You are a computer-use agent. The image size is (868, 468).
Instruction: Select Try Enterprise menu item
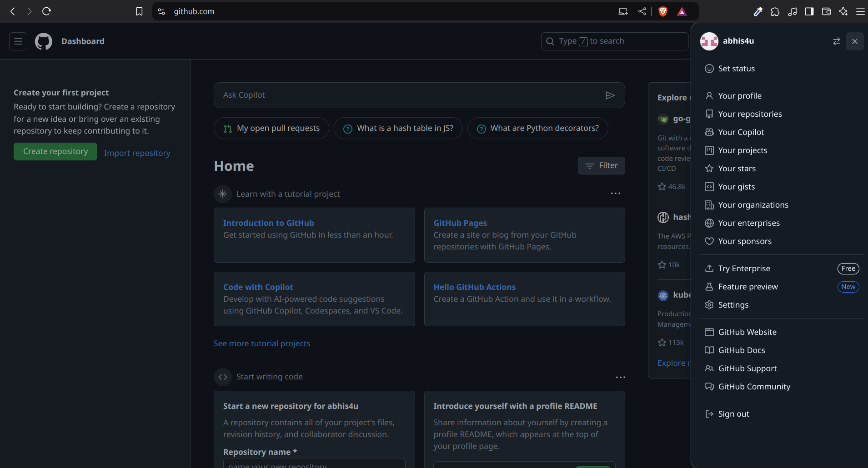coord(782,269)
